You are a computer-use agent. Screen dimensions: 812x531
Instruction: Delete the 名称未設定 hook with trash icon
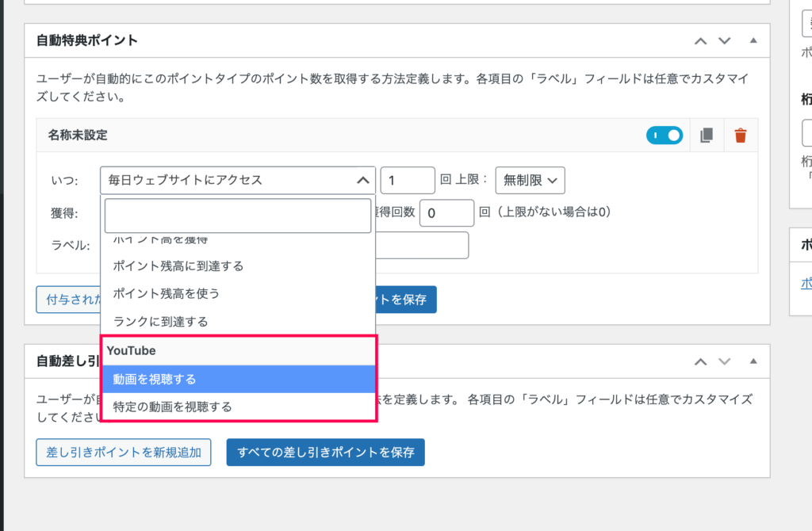click(x=741, y=136)
